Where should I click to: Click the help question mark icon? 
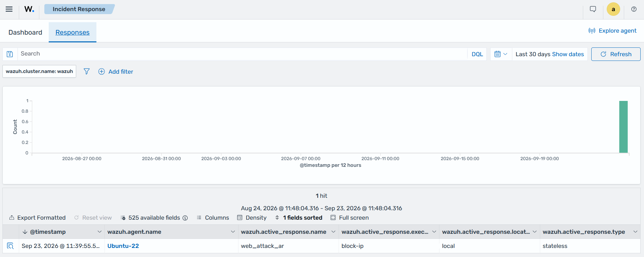634,9
